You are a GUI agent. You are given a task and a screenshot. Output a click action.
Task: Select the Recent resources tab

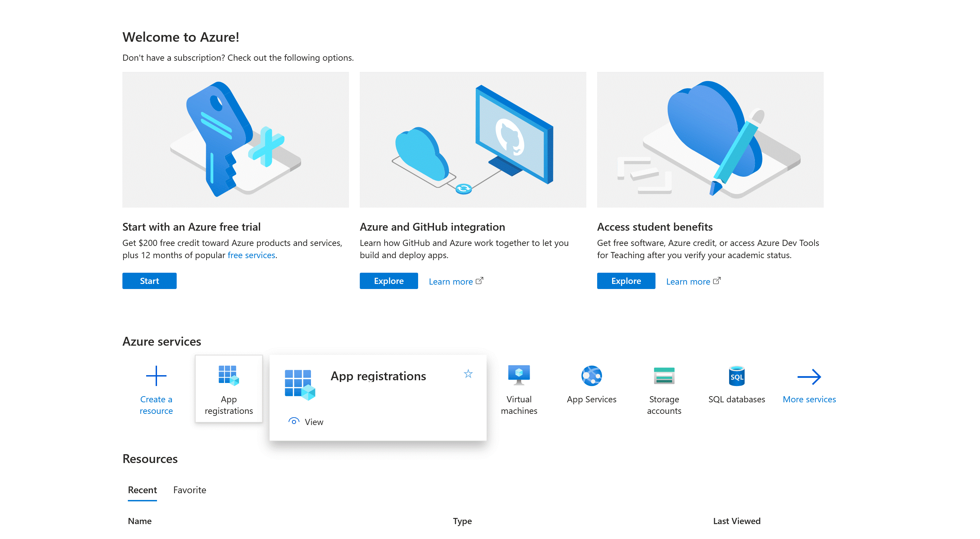[142, 490]
